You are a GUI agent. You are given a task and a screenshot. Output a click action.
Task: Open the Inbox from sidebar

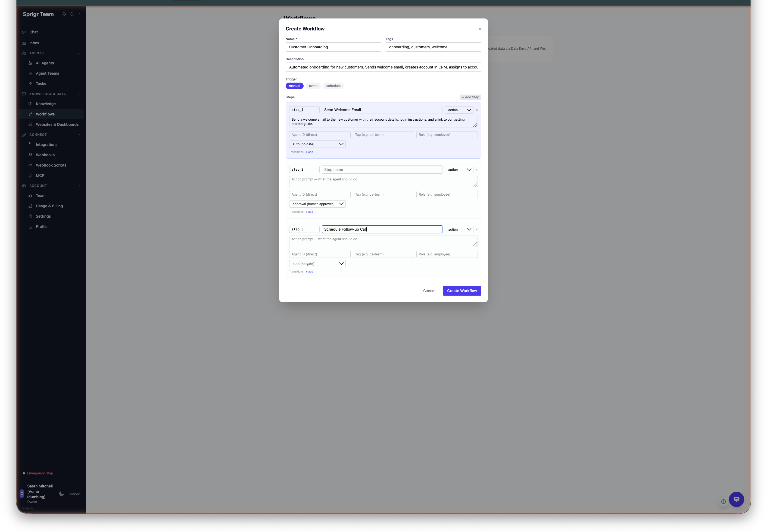34,43
